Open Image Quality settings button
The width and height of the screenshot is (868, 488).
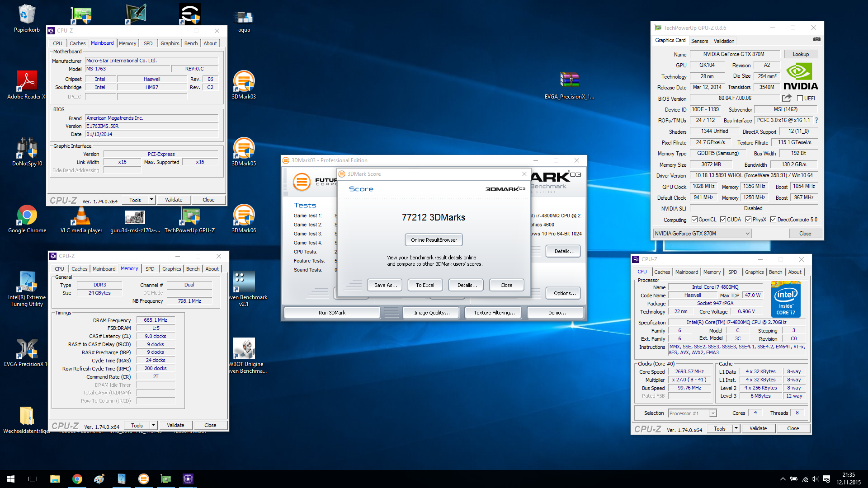tap(432, 313)
